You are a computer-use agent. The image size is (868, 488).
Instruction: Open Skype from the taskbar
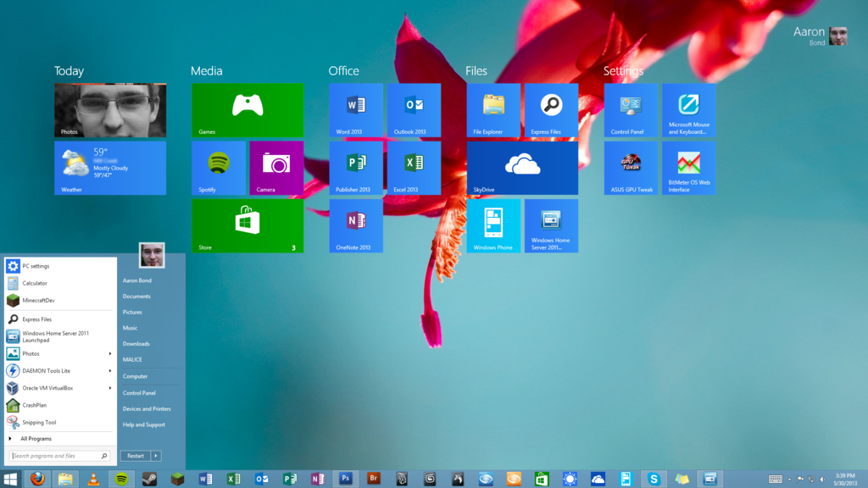(654, 479)
